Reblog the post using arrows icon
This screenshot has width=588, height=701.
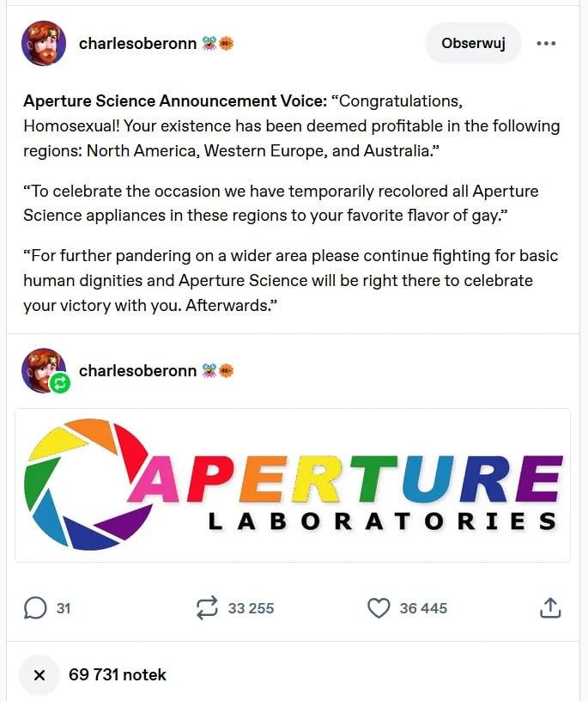tap(207, 608)
